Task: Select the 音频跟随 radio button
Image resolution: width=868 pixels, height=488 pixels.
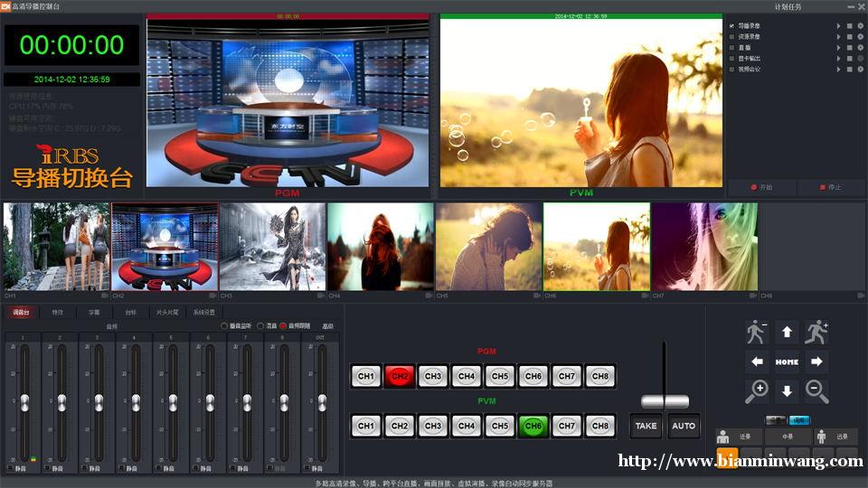Action: [x=283, y=326]
